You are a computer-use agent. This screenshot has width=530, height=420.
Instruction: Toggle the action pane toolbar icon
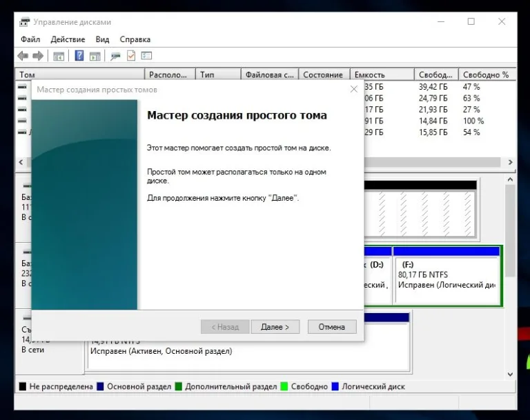click(95, 56)
